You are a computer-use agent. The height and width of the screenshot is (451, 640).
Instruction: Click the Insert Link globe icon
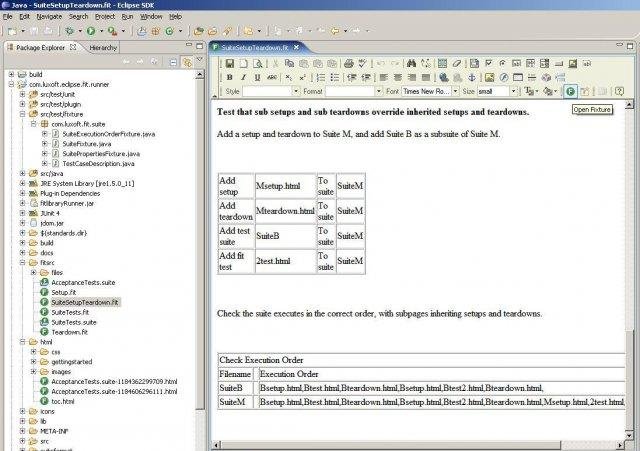(x=444, y=78)
